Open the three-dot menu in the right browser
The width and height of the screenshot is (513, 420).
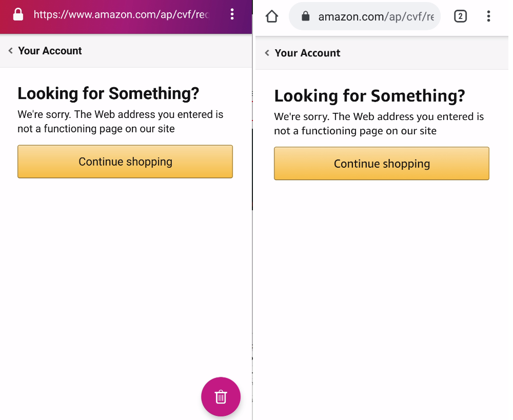(x=488, y=16)
